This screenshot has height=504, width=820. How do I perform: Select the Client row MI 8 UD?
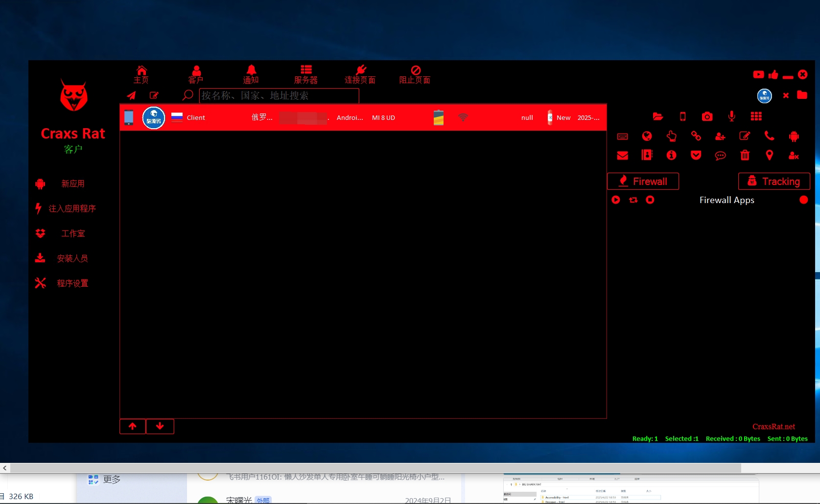pyautogui.click(x=363, y=117)
